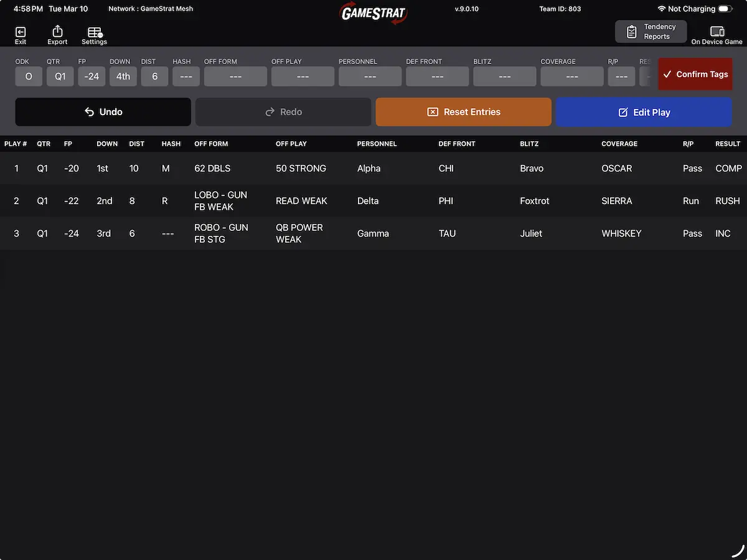
Task: Tap the GameStrat logo
Action: click(x=374, y=13)
